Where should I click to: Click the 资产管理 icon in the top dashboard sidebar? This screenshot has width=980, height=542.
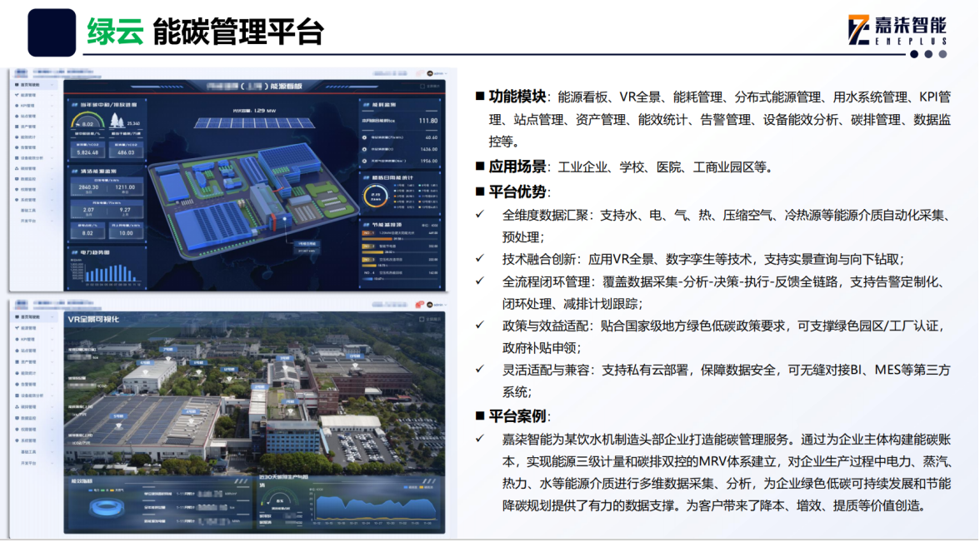click(18, 127)
